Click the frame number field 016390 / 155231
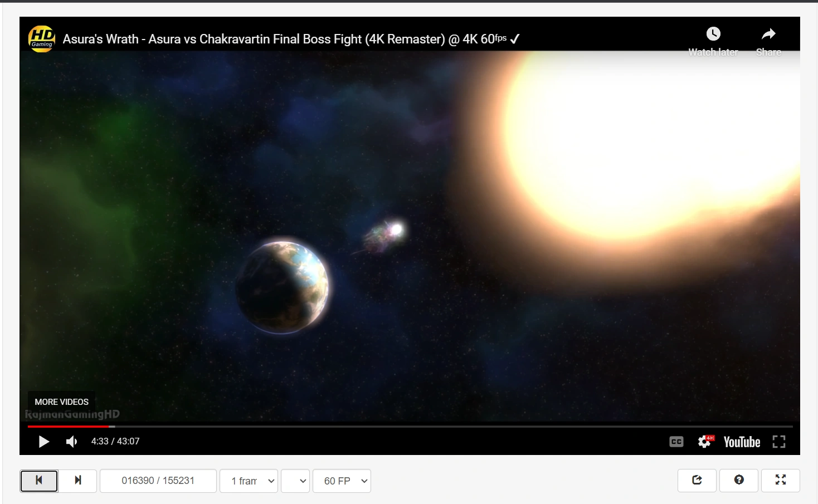Image resolution: width=818 pixels, height=504 pixels. tap(158, 481)
